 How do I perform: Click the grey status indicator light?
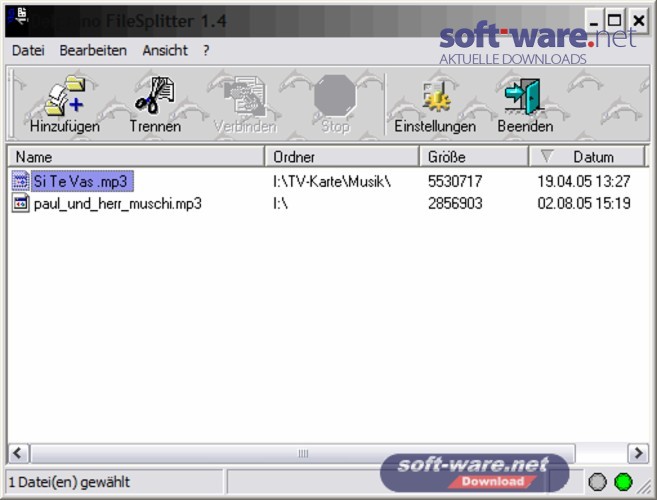pos(598,482)
